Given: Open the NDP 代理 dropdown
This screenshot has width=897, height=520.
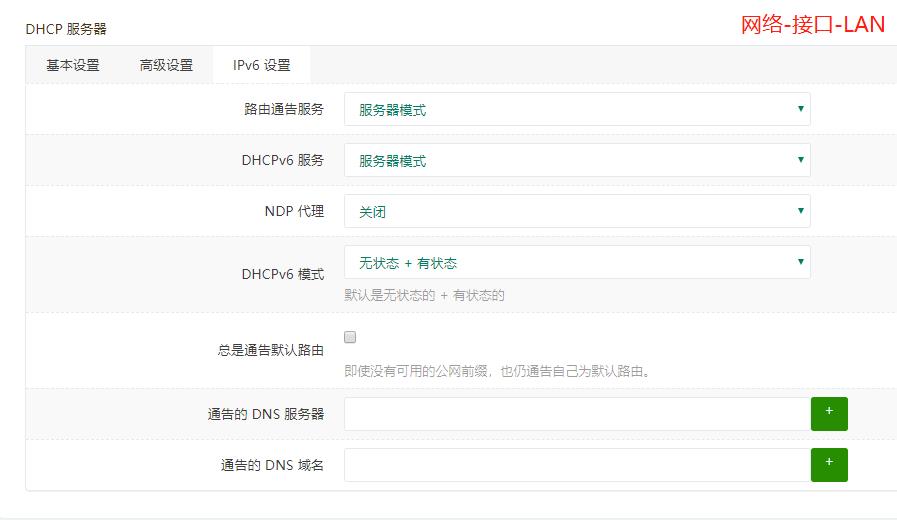Looking at the screenshot, I should pyautogui.click(x=577, y=211).
